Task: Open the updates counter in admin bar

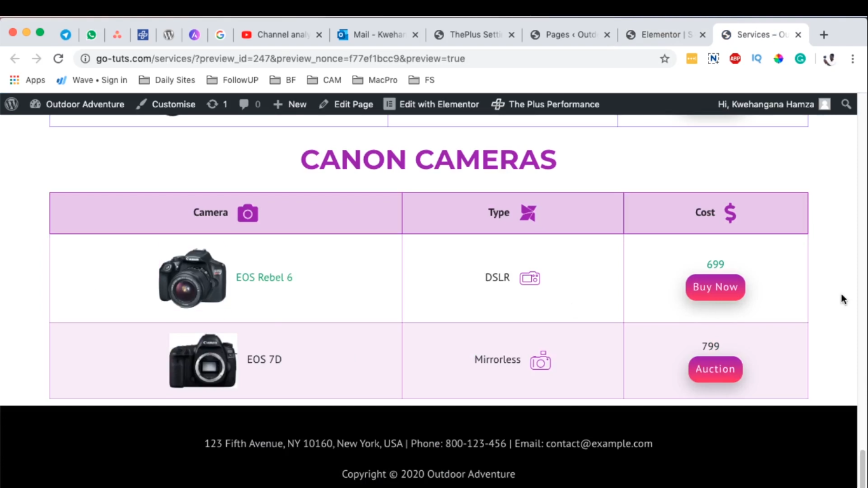Action: tap(217, 104)
